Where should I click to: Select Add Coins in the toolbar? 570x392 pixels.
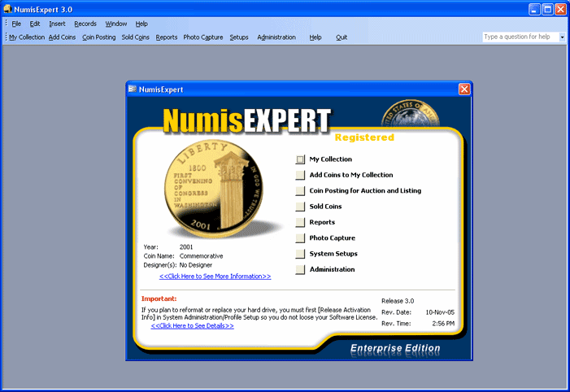point(62,37)
